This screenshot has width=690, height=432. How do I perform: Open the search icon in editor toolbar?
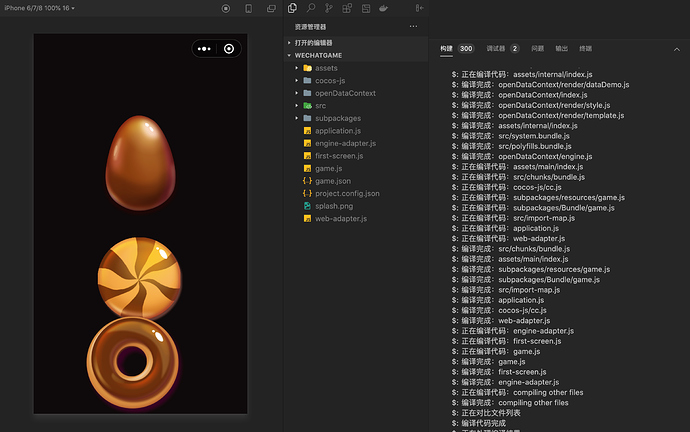tap(311, 8)
